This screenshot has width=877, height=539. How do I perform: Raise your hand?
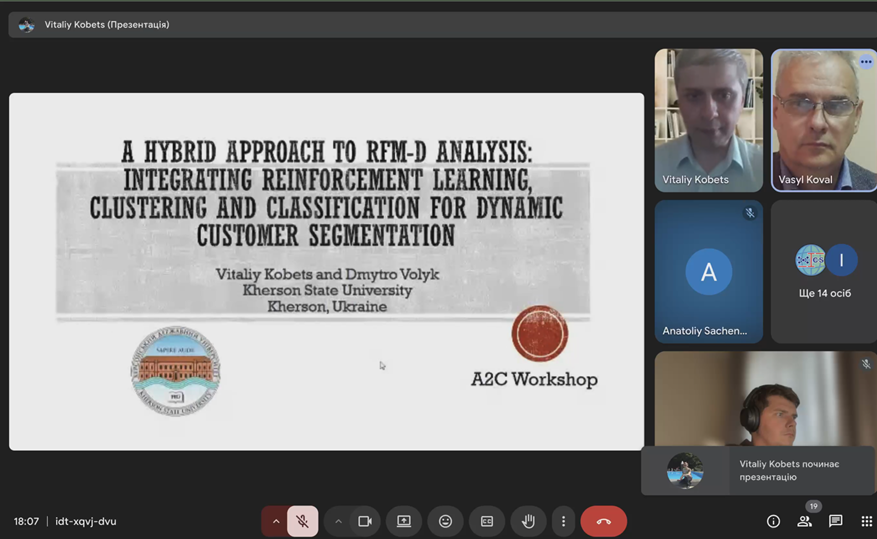click(x=528, y=521)
